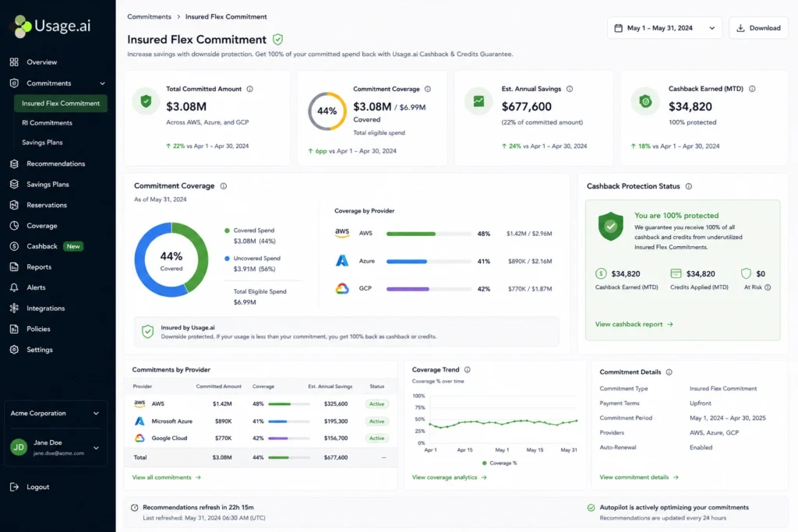Screen dimensions: 798x532
Task: Open RI Commitments submenu item
Action: pos(47,123)
